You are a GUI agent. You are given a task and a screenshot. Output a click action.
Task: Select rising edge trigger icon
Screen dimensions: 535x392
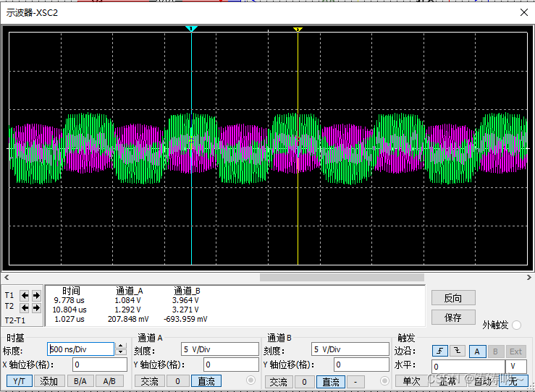pos(440,351)
